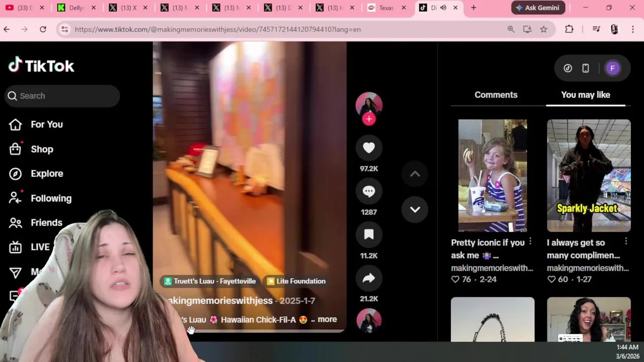Open the For You feed
Screen dimensions: 644x362
point(36,124)
